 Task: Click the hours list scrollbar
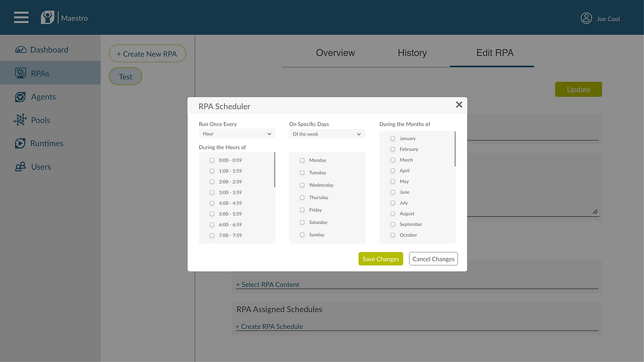[275, 170]
